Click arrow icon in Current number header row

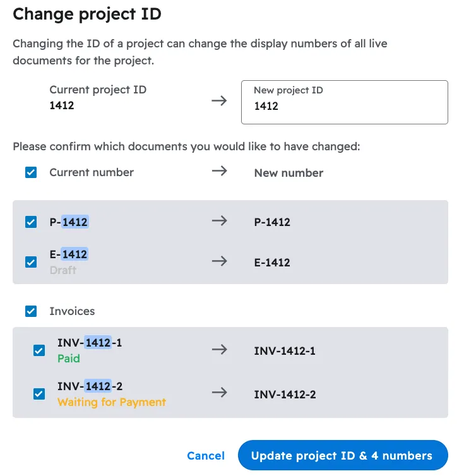click(219, 172)
